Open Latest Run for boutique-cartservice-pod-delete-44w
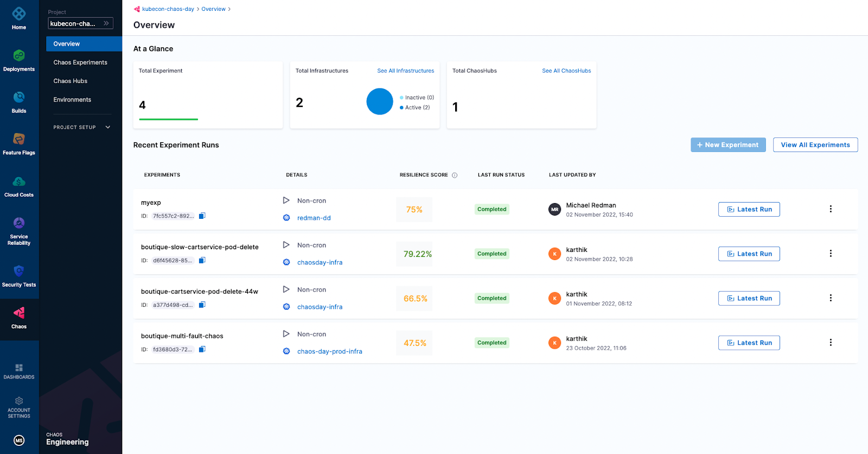This screenshot has height=454, width=868. pyautogui.click(x=749, y=298)
